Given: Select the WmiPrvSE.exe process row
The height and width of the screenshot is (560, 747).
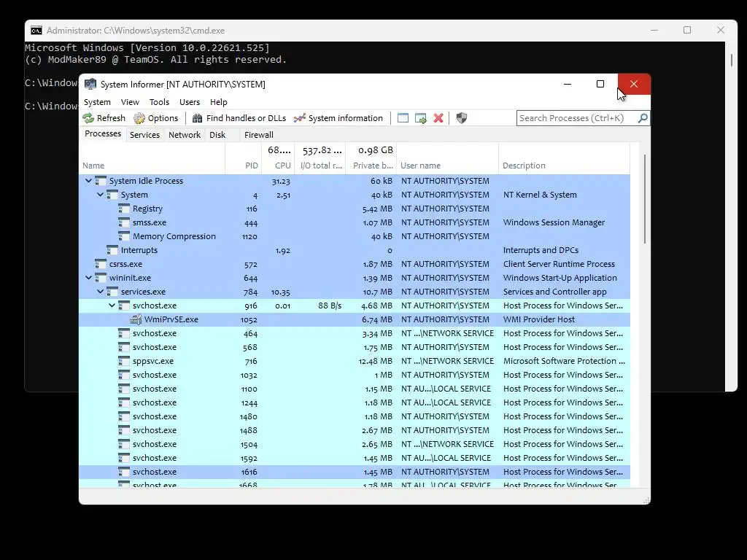Looking at the screenshot, I should click(x=355, y=319).
